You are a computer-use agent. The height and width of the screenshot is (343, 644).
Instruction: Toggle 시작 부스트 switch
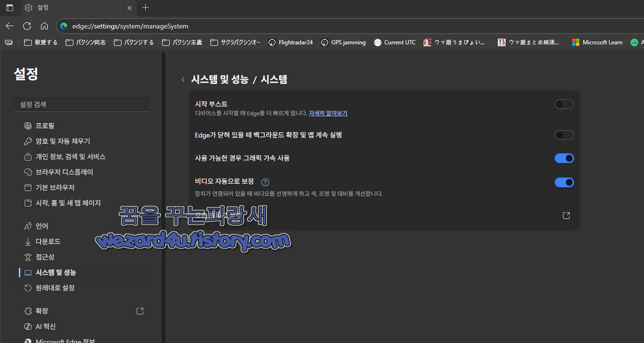click(x=564, y=104)
